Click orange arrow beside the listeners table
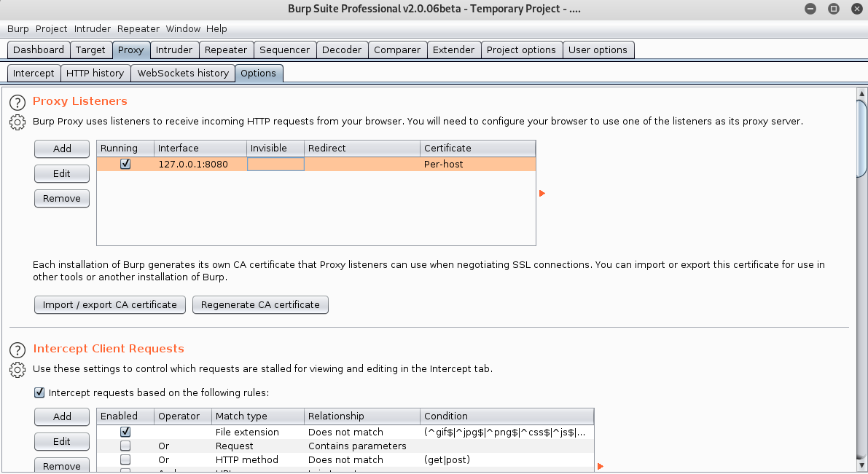Screen dimensions: 868x474 542,193
